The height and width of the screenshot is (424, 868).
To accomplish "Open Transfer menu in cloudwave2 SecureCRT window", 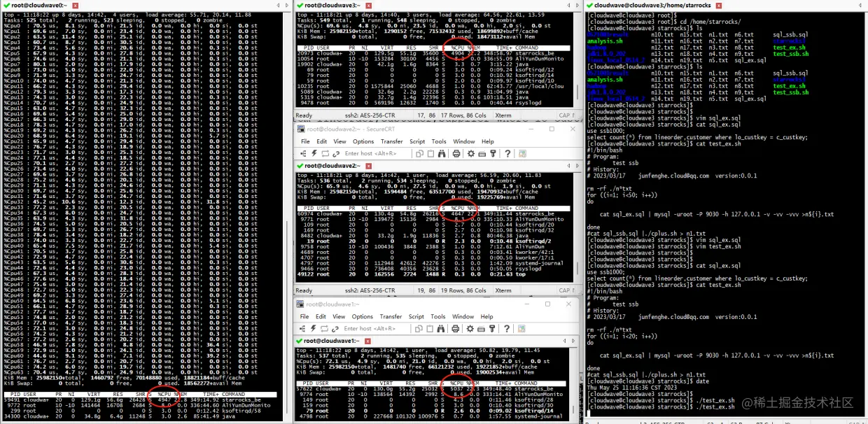I will 392,141.
